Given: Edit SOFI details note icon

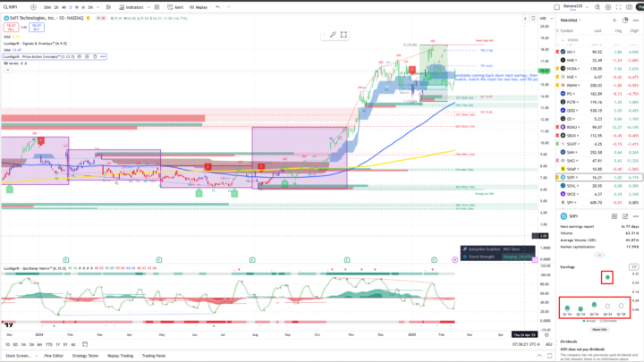Looking at the screenshot, I should point(625,216).
